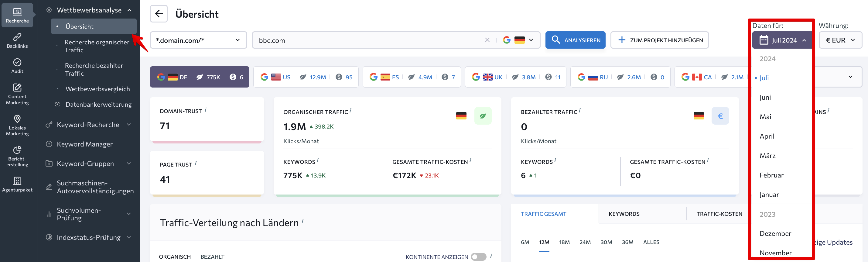Click the back arrow beside Übersicht
Screen dimensions: 868x262
point(159,14)
